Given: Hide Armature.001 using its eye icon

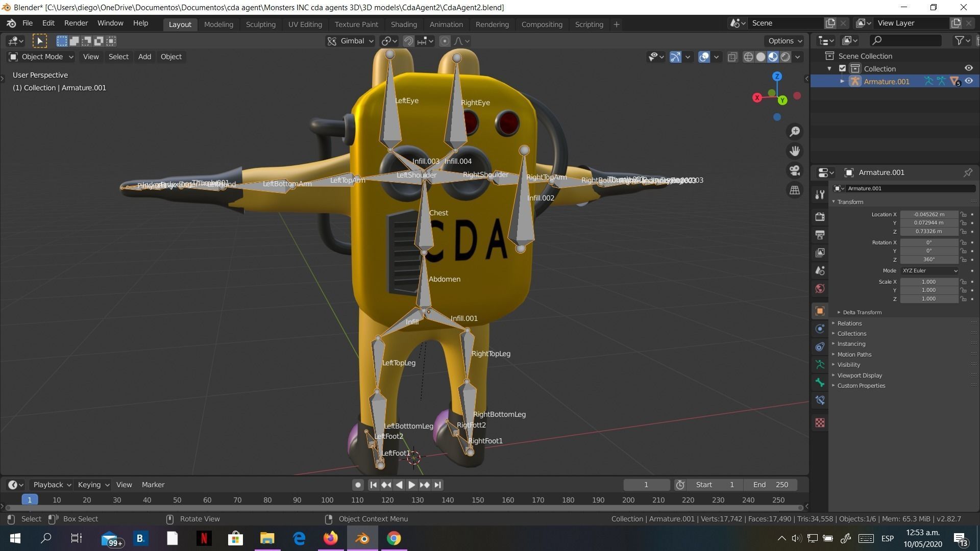Looking at the screenshot, I should point(969,81).
